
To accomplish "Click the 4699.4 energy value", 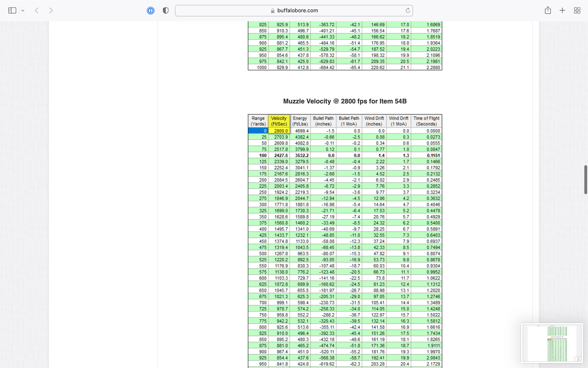I will click(300, 131).
